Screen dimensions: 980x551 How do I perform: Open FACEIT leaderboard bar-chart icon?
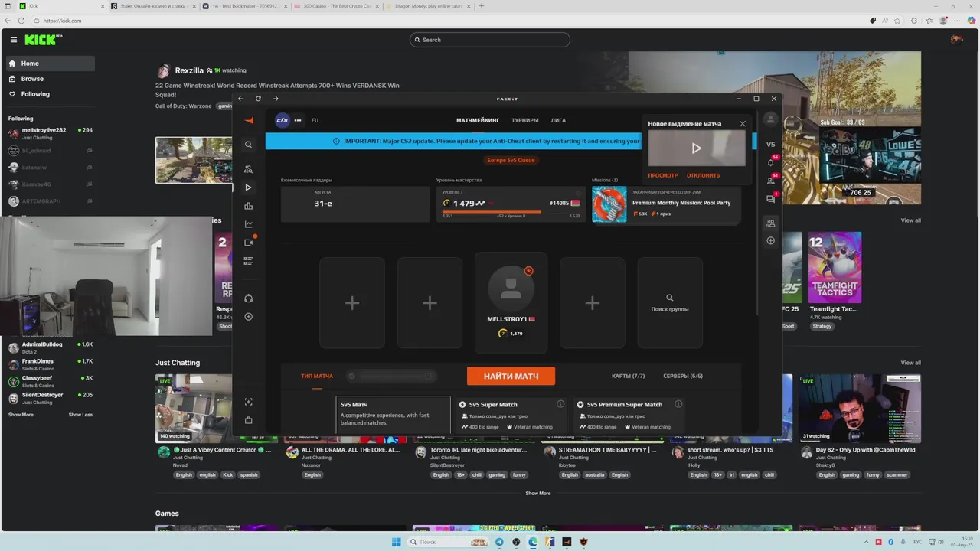pos(248,206)
